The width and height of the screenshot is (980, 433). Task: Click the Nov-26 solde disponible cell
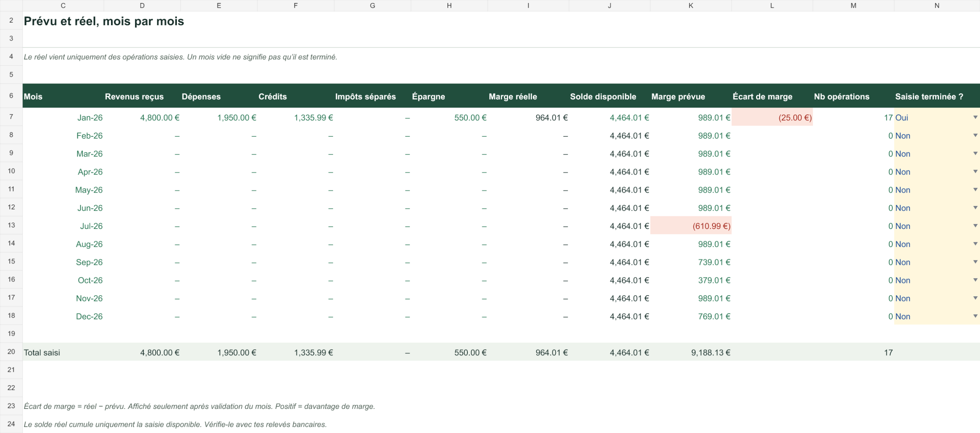[x=610, y=298]
